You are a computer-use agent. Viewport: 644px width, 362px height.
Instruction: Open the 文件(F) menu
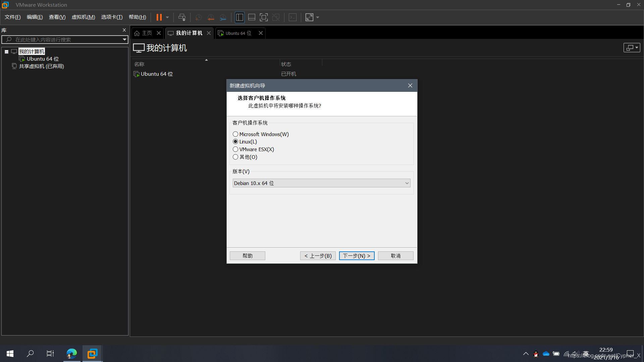[x=12, y=17]
